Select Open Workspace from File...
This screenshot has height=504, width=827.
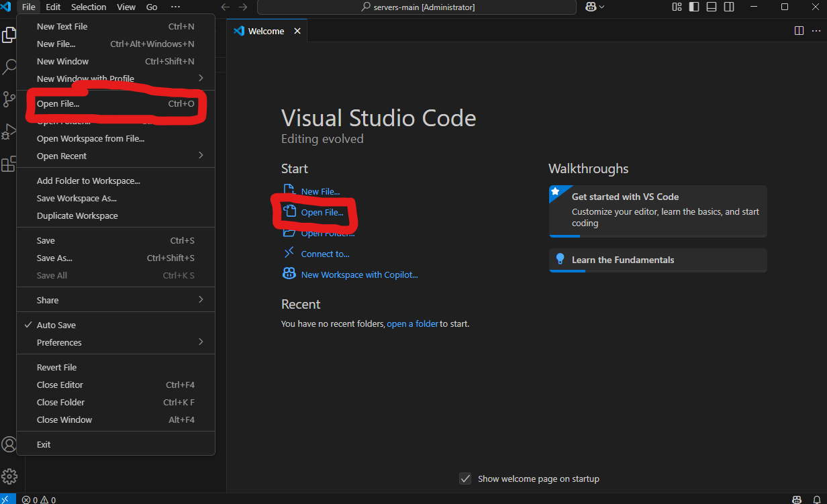tap(115, 138)
